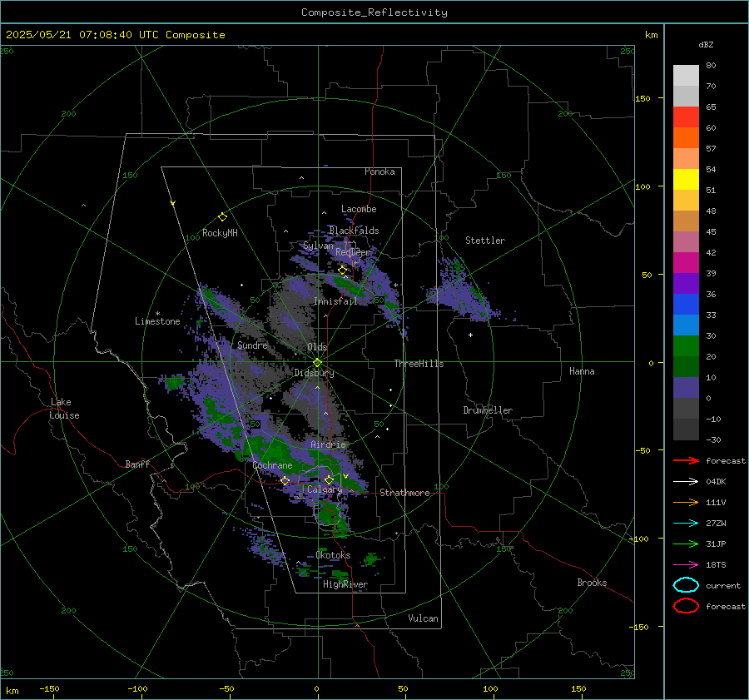749x700 pixels.
Task: Select the orange 111V arrow icon
Action: coord(686,502)
